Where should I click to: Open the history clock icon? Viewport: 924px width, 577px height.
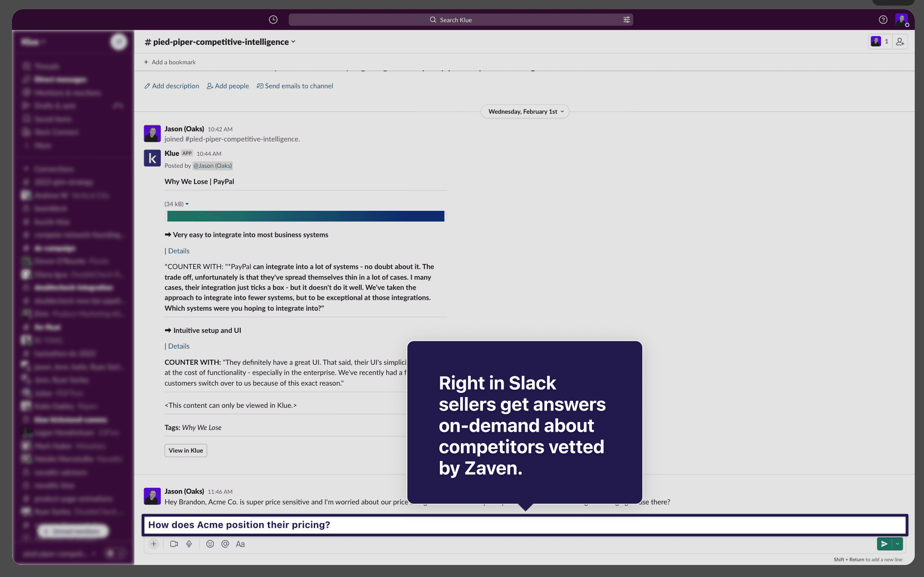[x=273, y=20]
